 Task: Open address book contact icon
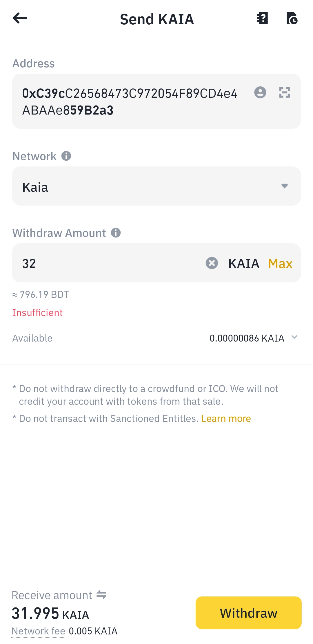(x=260, y=92)
